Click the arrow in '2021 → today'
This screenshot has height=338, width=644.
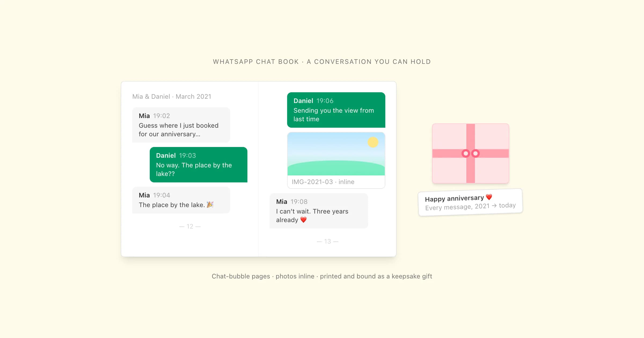494,206
